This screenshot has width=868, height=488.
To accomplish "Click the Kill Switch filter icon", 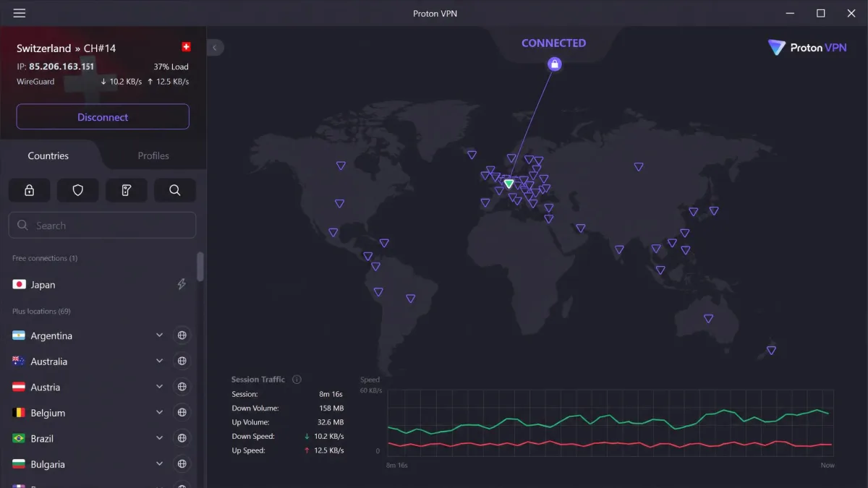I will click(x=127, y=190).
